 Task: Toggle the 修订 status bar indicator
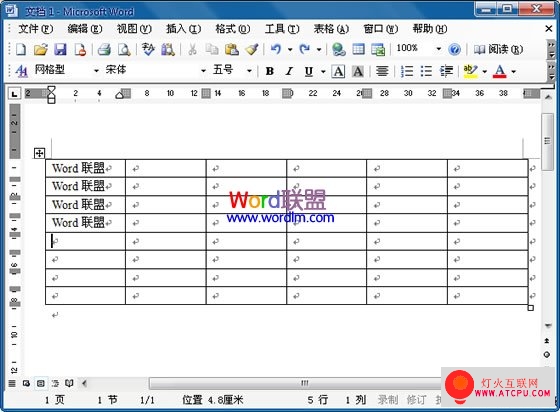click(416, 400)
